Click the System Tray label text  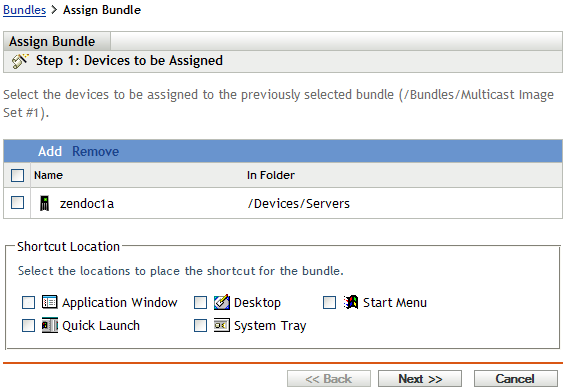tap(270, 326)
